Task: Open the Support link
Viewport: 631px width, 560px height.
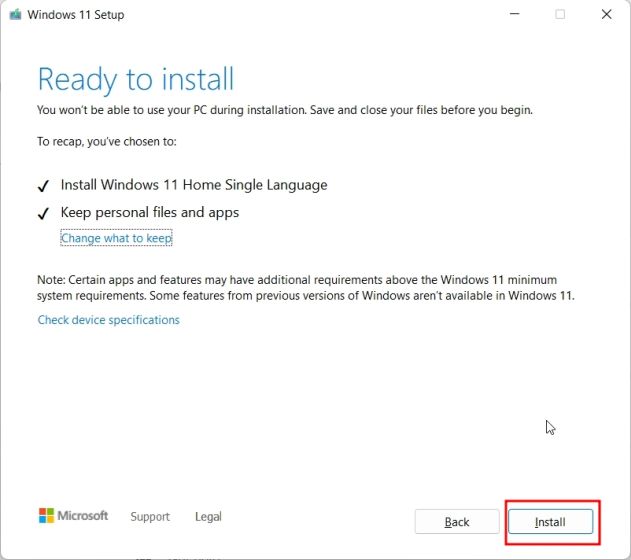Action: (150, 517)
